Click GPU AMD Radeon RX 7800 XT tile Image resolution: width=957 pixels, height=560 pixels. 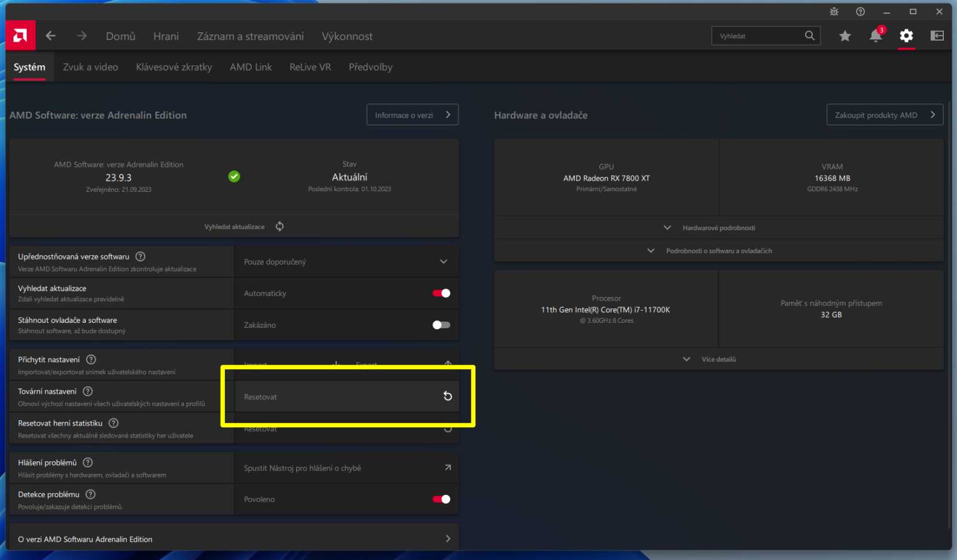[x=606, y=177]
